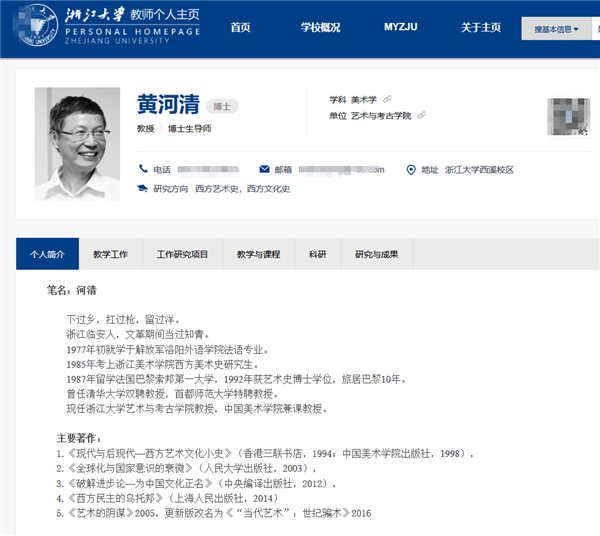Click the name heading 黄河清
600x536 pixels.
[x=168, y=104]
